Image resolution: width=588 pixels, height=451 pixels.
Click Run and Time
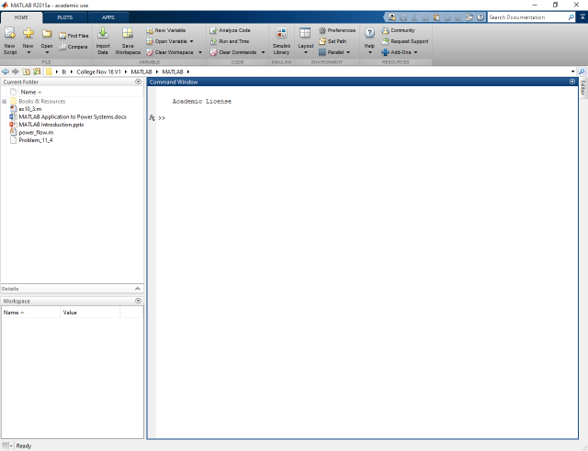pos(229,41)
